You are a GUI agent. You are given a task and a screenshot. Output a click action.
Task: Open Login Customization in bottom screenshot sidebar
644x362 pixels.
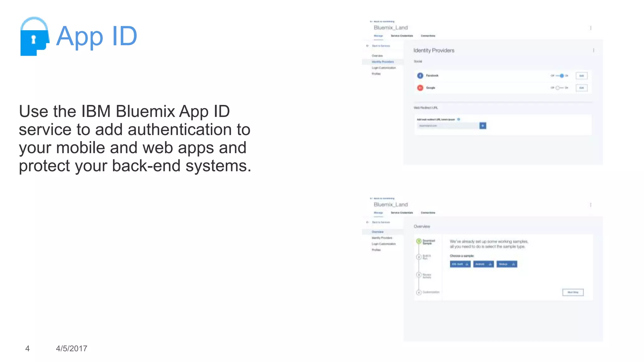pos(384,244)
